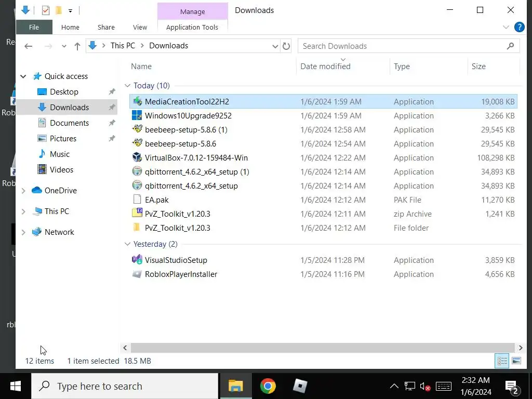The image size is (532, 399).
Task: Click the horizontal scrollbar thumb
Action: tap(323, 348)
